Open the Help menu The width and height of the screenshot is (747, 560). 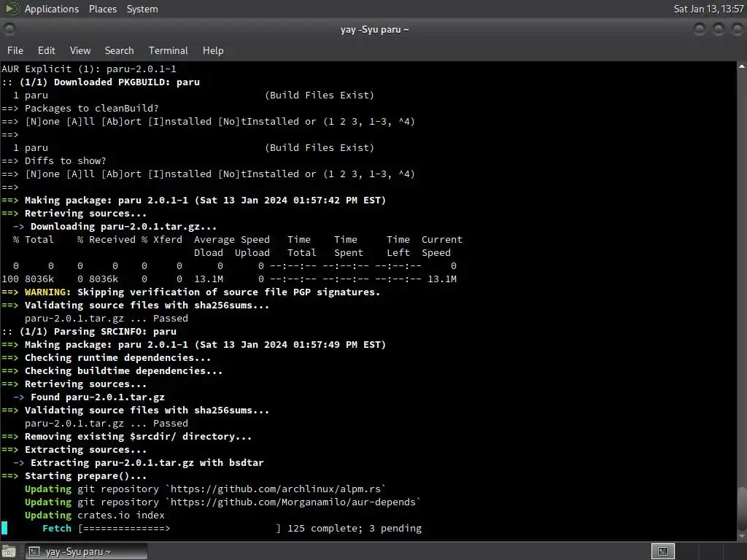(x=213, y=50)
